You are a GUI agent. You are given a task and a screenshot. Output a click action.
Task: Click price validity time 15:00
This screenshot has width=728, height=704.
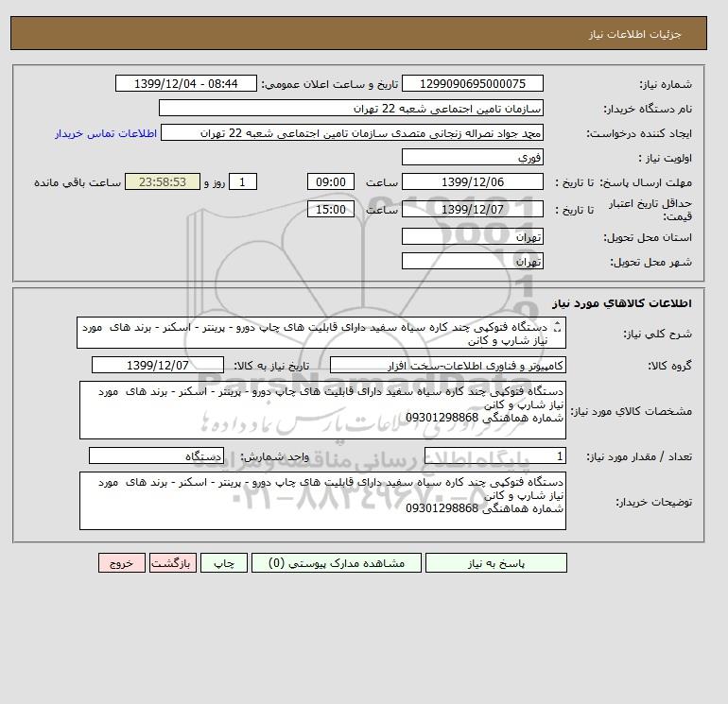331,209
